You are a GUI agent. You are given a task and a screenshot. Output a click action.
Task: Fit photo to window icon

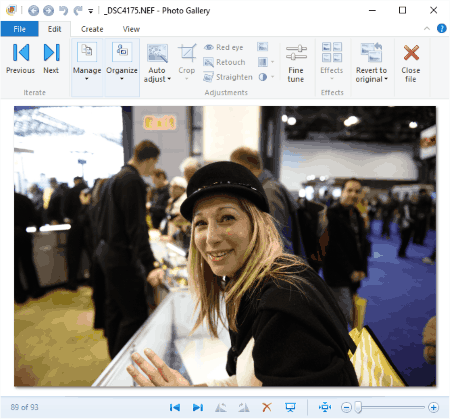(x=325, y=407)
